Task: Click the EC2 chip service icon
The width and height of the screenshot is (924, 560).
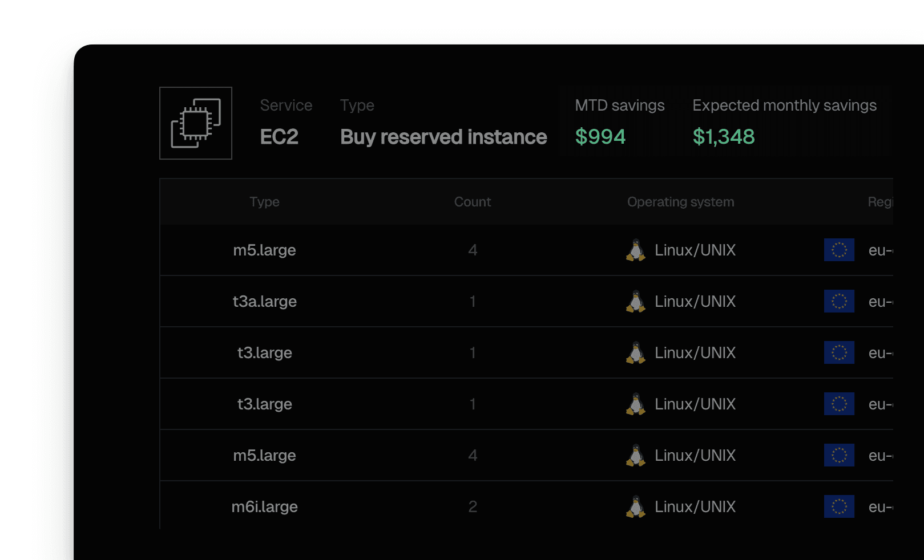Action: point(196,123)
